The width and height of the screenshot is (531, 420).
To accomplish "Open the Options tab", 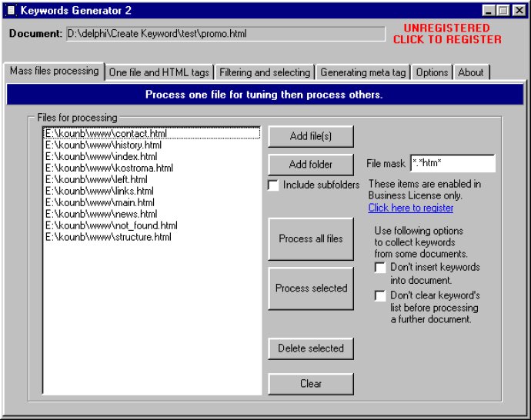I will pyautogui.click(x=432, y=72).
